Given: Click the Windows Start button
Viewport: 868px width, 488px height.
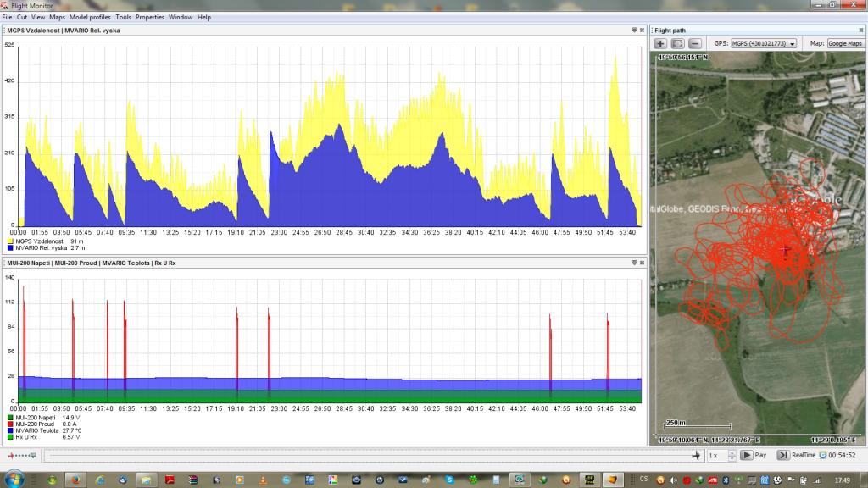Looking at the screenshot, I should [14, 479].
